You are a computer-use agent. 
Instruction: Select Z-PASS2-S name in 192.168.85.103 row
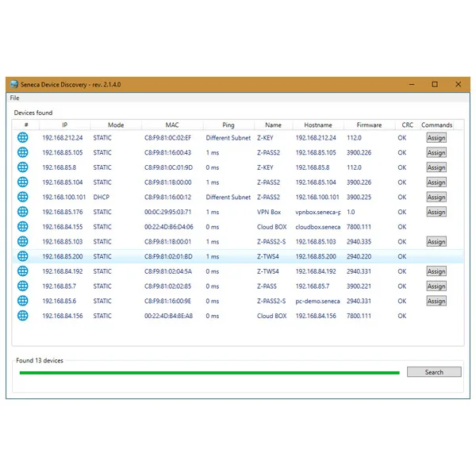point(271,242)
